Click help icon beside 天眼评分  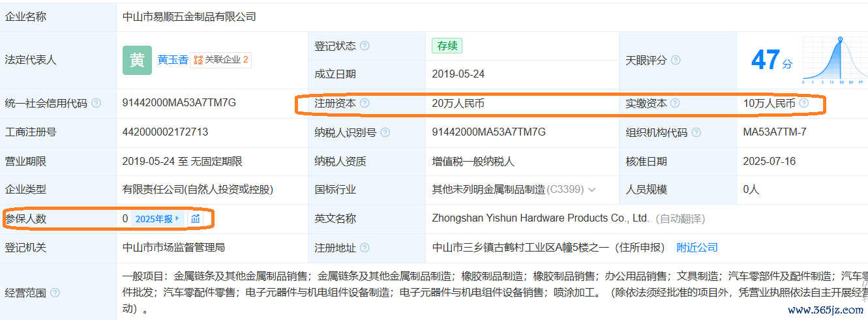[676, 60]
